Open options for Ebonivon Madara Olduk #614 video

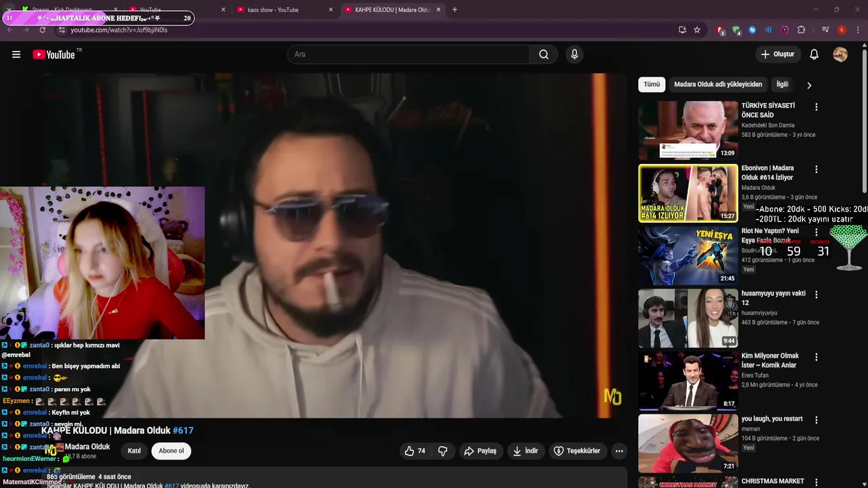pyautogui.click(x=816, y=169)
